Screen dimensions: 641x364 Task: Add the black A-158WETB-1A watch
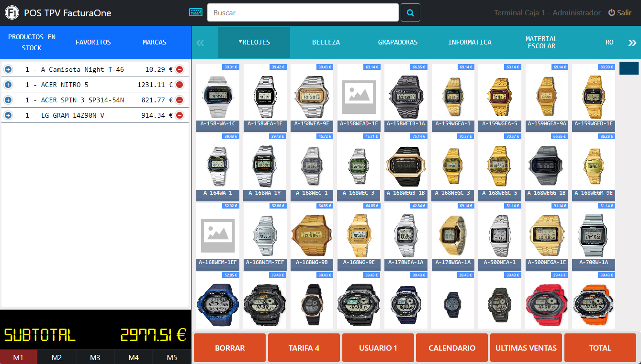(x=406, y=98)
